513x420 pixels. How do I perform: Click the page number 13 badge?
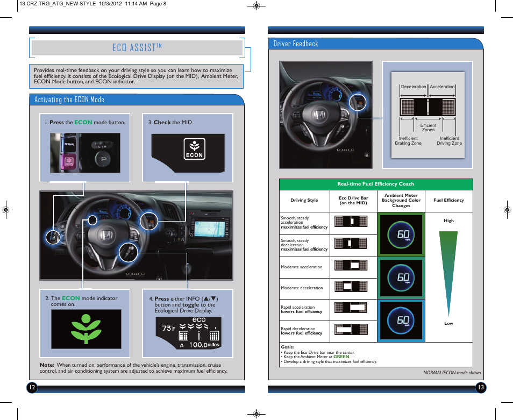click(x=481, y=388)
